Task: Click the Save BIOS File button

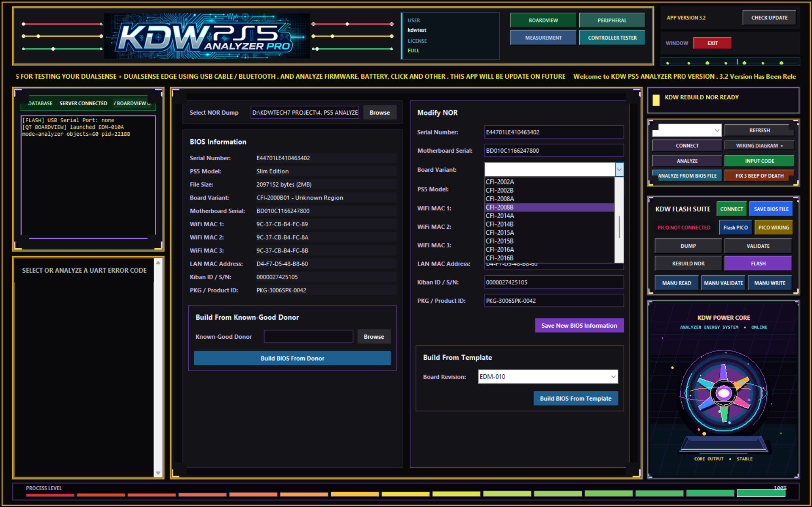Action: pos(771,209)
